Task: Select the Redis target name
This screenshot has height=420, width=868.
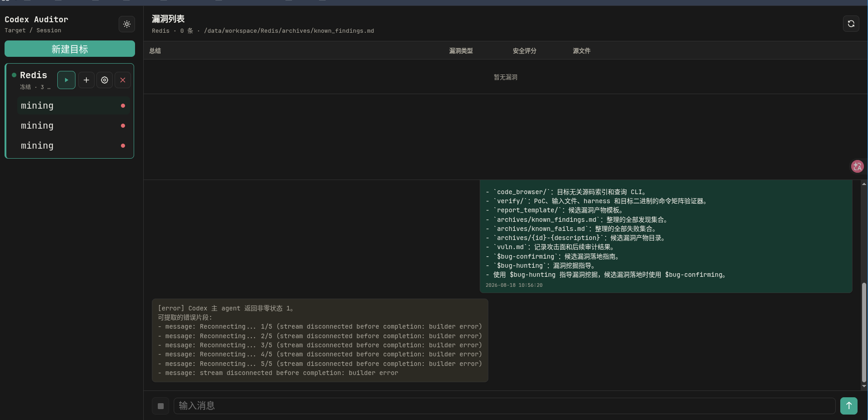Action: click(x=34, y=75)
